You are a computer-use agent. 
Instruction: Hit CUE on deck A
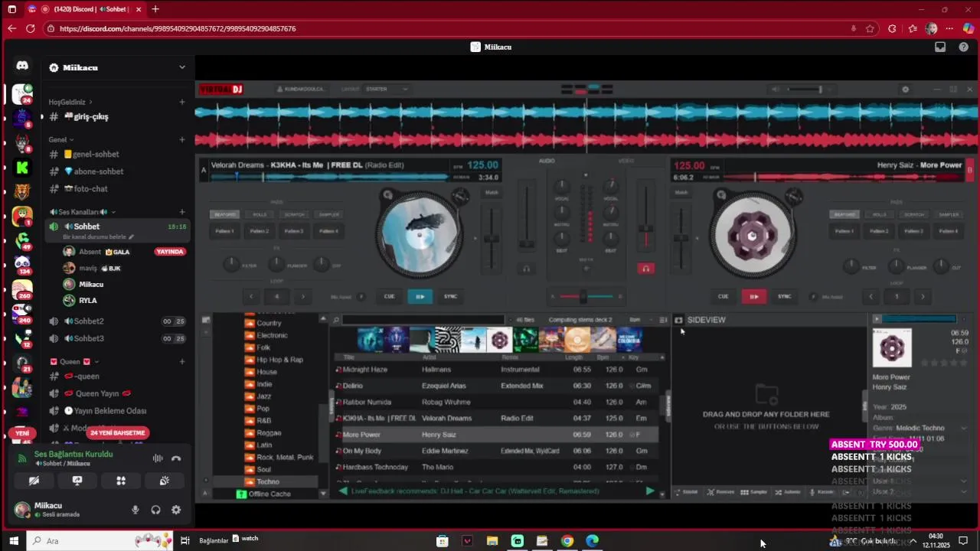point(390,296)
